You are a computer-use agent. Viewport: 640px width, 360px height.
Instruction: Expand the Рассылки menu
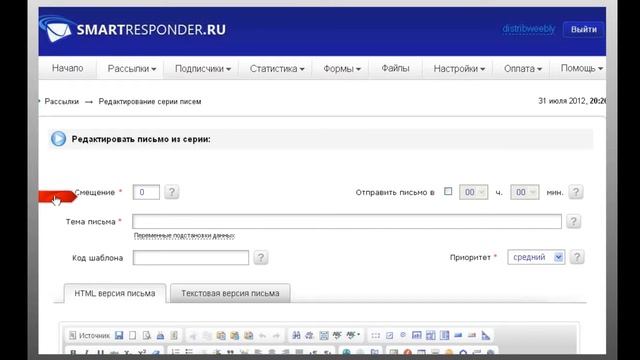(131, 69)
